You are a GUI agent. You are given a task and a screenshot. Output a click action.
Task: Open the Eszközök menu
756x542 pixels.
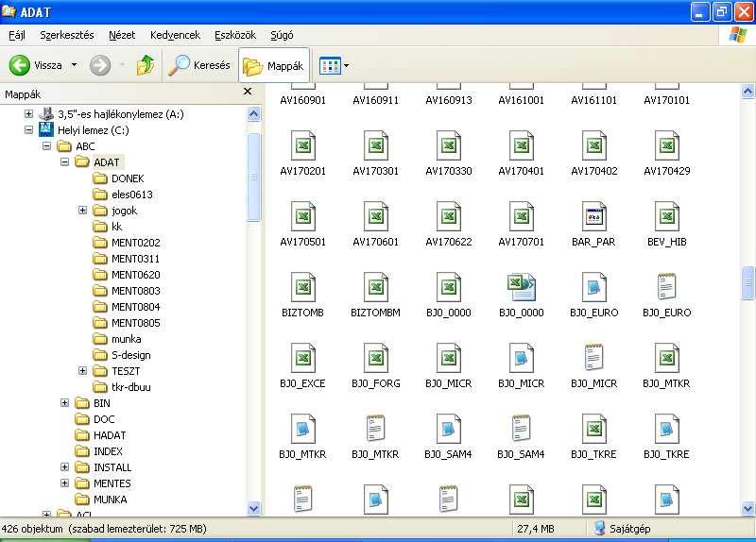tap(235, 35)
